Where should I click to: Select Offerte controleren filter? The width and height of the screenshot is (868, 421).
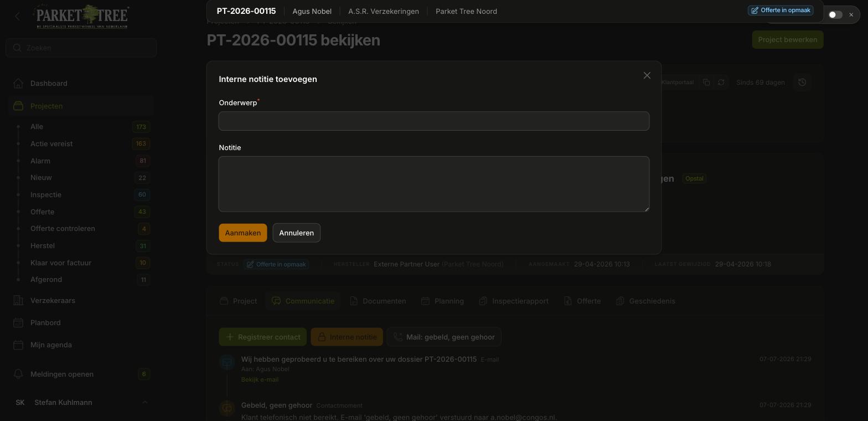point(81,229)
